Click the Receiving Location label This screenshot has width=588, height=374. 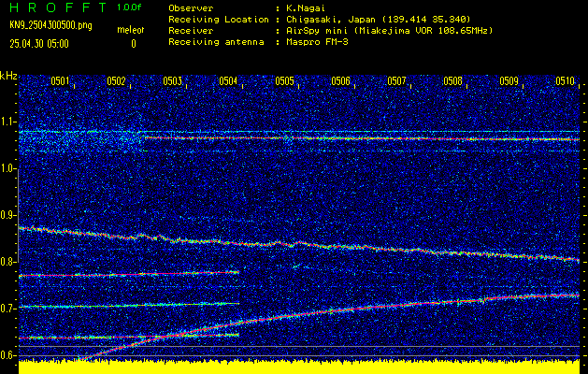pyautogui.click(x=219, y=20)
